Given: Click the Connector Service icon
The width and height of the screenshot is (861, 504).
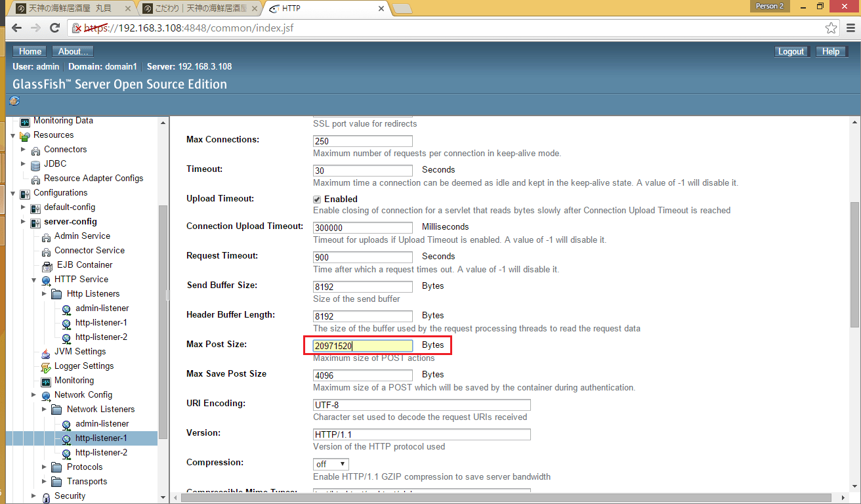Looking at the screenshot, I should click(x=46, y=251).
